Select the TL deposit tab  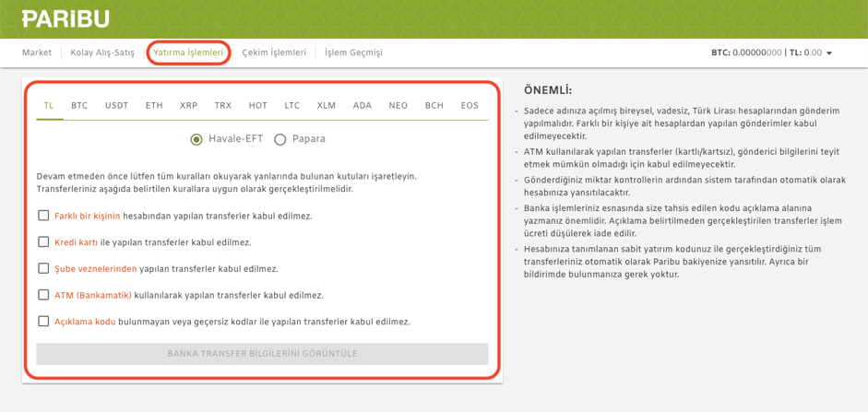[49, 106]
